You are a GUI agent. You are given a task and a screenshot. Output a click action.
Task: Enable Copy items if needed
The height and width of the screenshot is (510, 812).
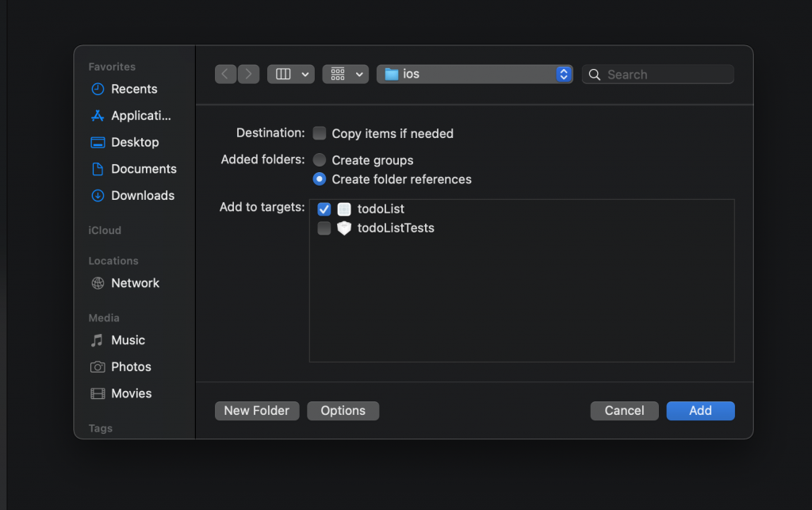[x=320, y=133]
